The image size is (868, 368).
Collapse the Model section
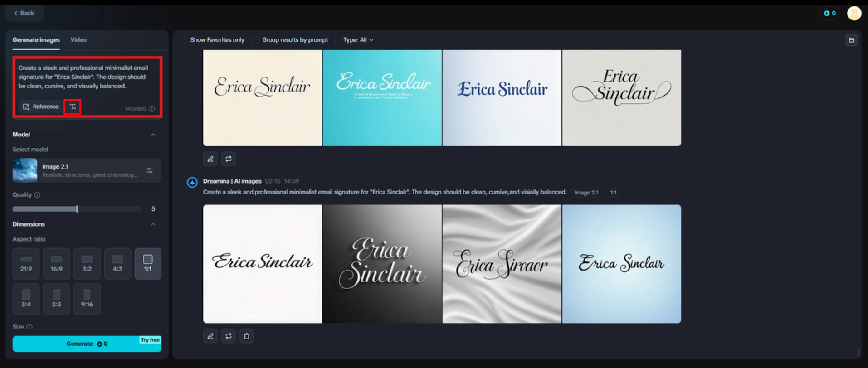153,135
